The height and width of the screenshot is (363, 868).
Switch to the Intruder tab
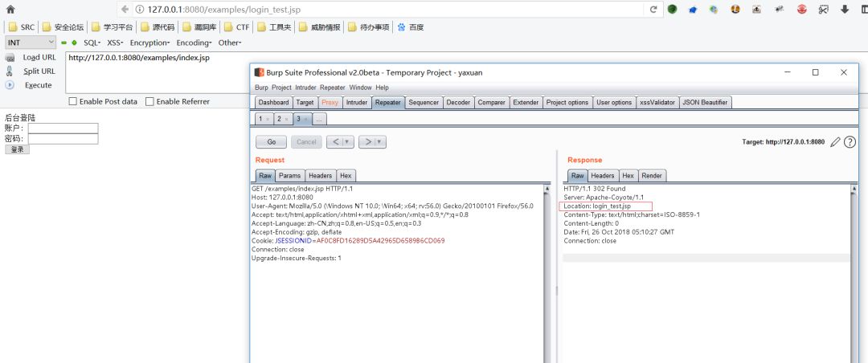pos(357,102)
